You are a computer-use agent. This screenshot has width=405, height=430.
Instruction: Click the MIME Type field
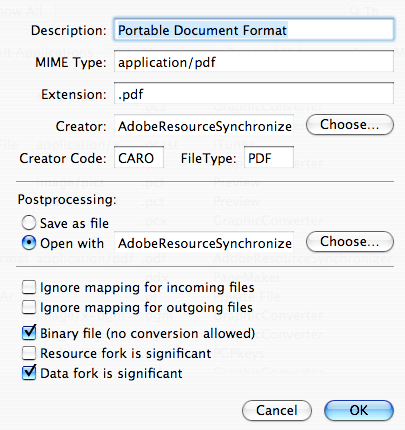(254, 62)
